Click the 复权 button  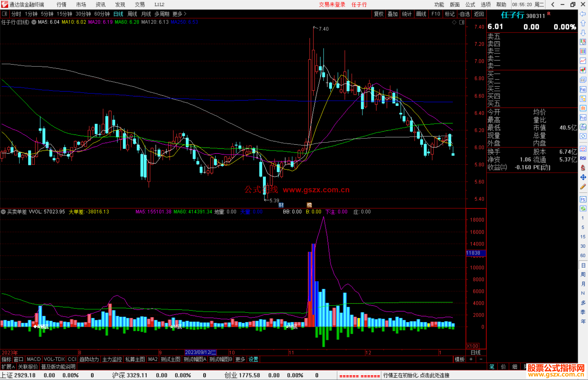point(378,14)
